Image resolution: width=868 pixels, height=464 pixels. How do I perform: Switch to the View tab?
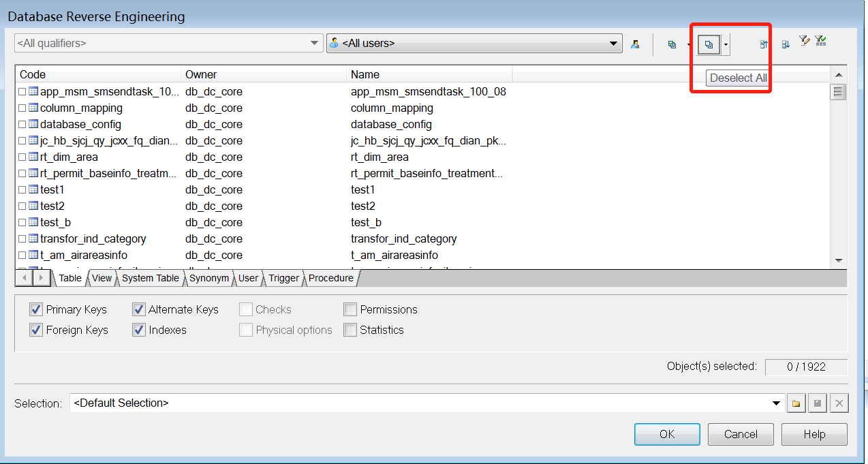[x=102, y=278]
